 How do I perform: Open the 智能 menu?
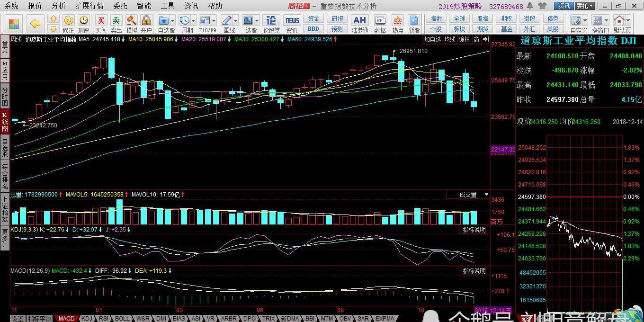click(144, 6)
